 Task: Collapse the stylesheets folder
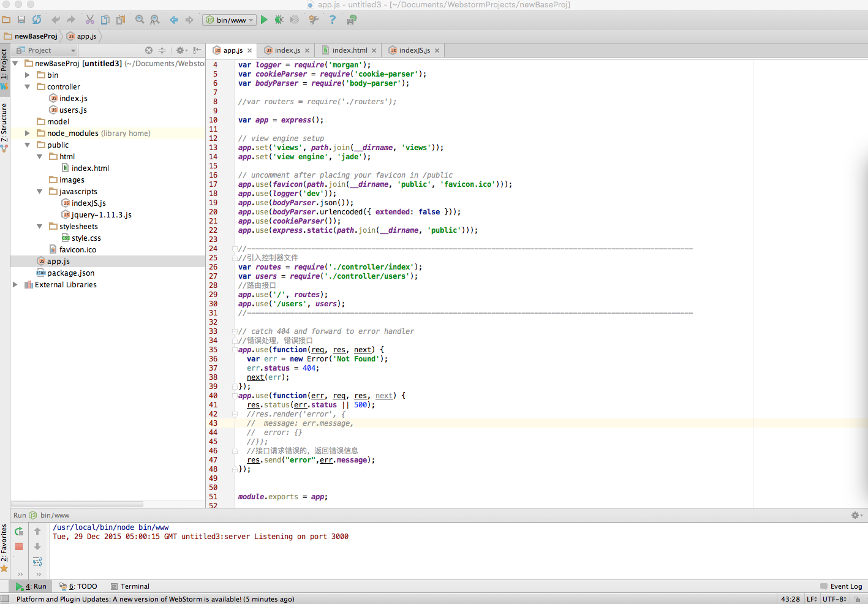pyautogui.click(x=39, y=226)
